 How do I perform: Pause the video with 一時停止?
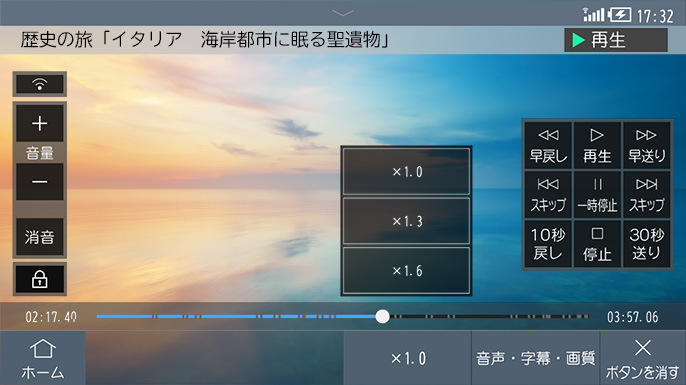click(597, 195)
